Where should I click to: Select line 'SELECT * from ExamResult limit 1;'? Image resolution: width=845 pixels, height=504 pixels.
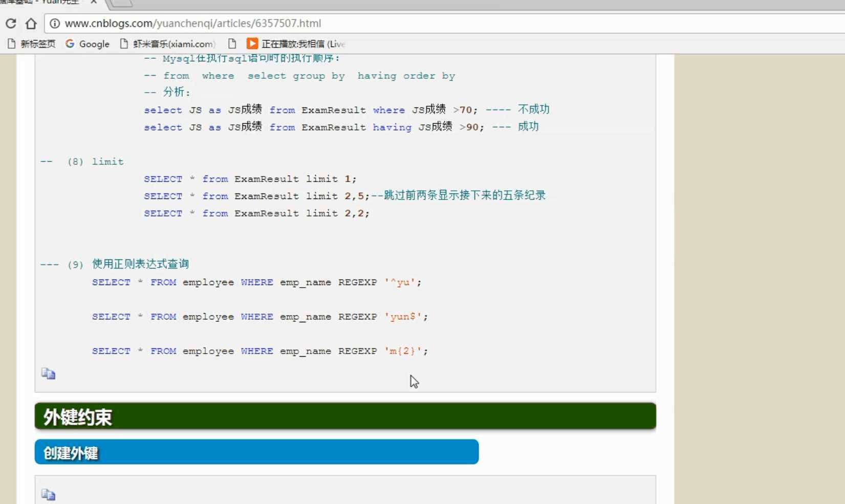(x=250, y=179)
